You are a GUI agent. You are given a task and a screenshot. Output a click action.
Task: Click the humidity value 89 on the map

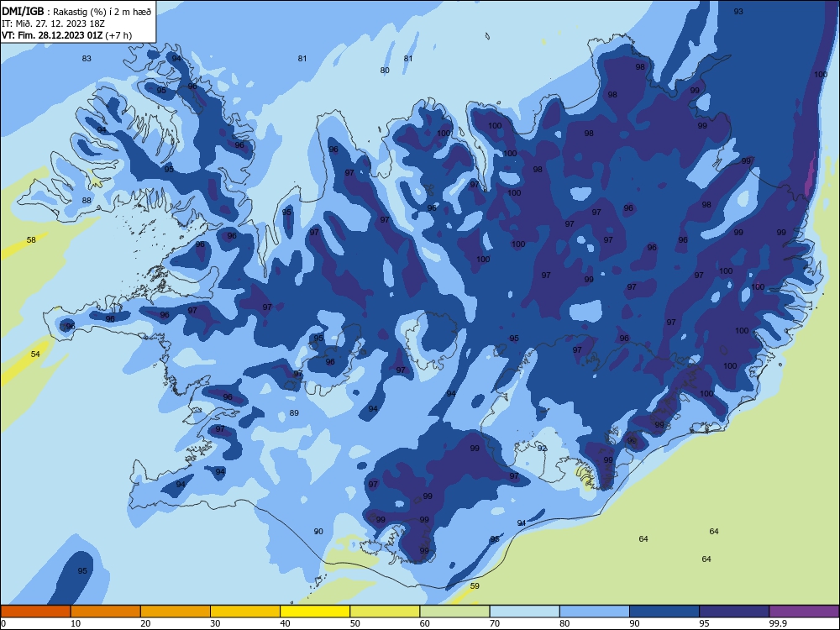coord(294,412)
